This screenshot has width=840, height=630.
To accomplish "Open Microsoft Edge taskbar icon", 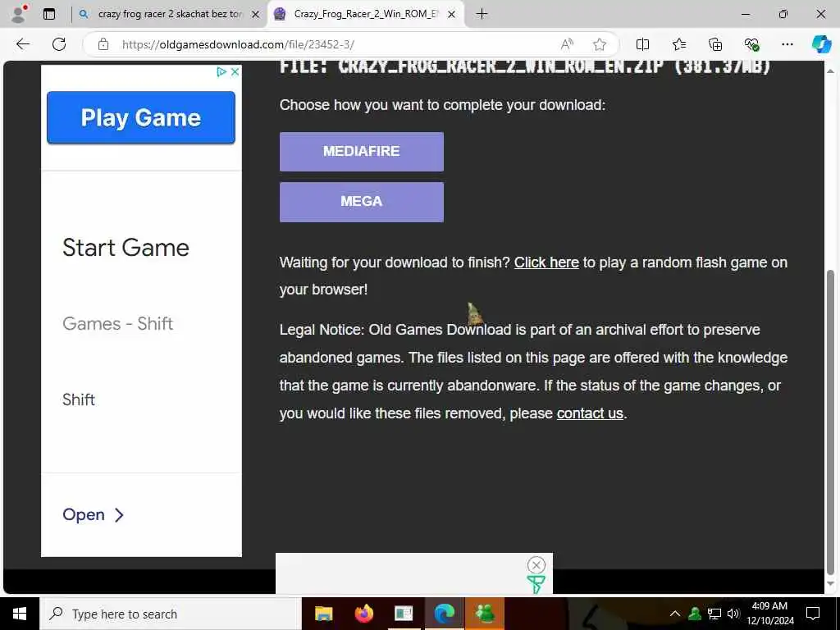I will coord(444,614).
